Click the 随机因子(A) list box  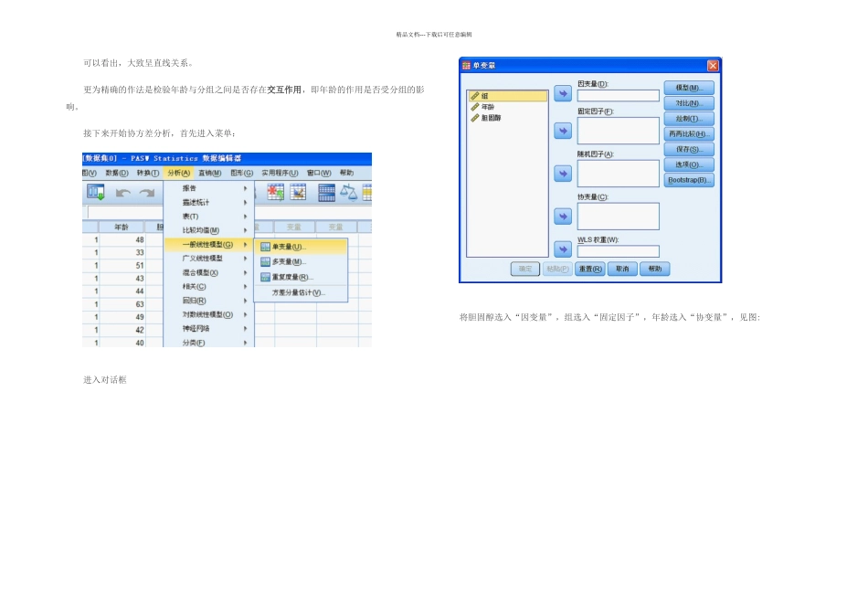click(x=619, y=174)
